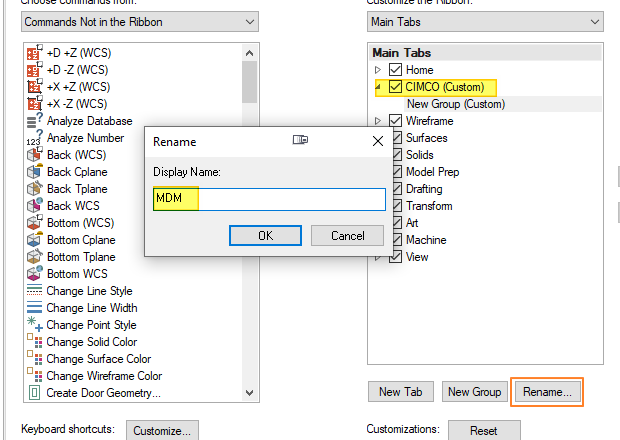This screenshot has height=440, width=620.
Task: Click the New Tab button
Action: (401, 392)
